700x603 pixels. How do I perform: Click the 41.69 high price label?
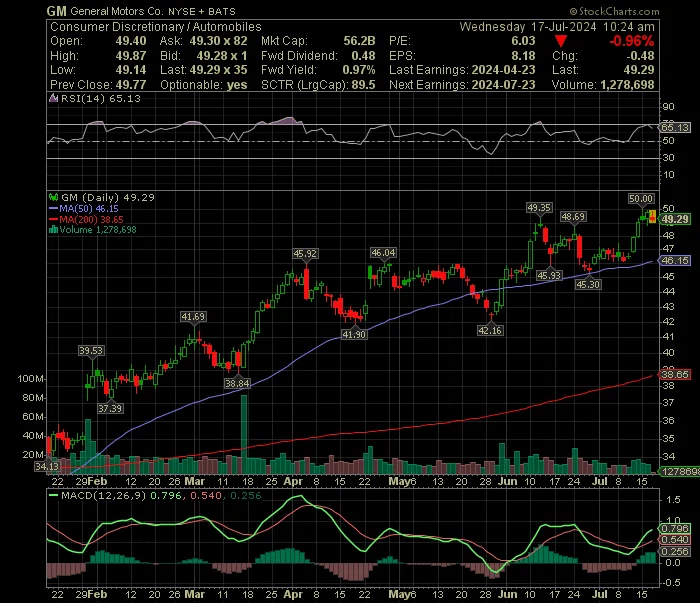pyautogui.click(x=193, y=316)
